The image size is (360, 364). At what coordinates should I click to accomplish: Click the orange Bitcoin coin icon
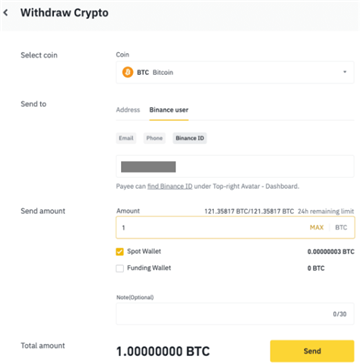click(127, 72)
